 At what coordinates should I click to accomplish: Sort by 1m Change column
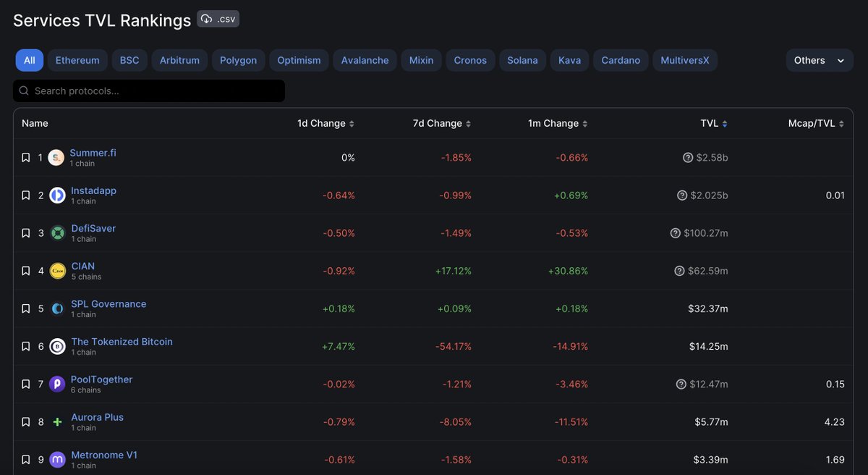(x=558, y=123)
